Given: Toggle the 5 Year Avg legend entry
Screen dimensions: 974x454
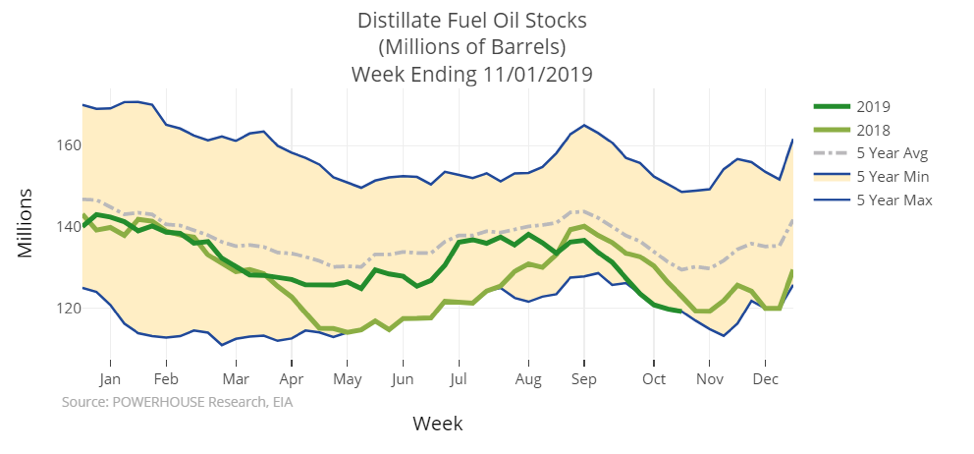Looking at the screenshot, I should coord(892,153).
